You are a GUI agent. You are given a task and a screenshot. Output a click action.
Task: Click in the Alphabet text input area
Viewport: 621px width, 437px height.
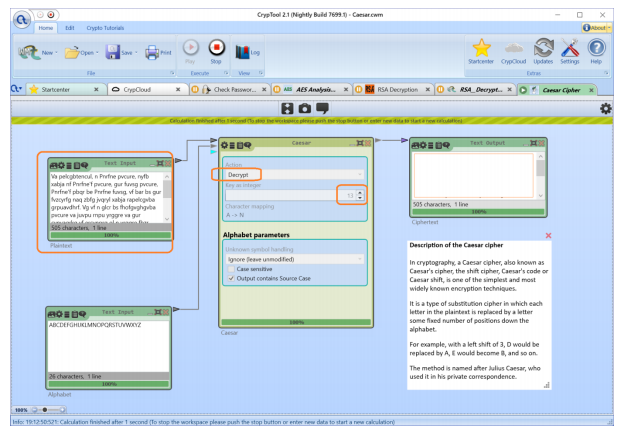108,346
